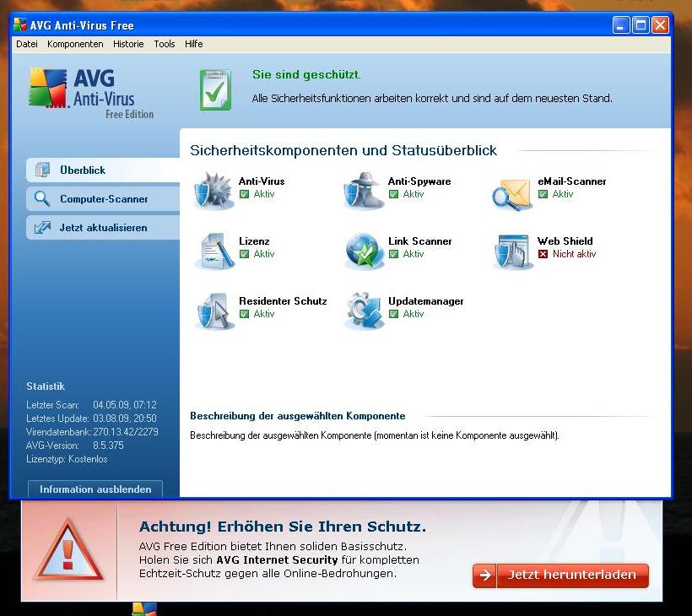Click the arrow icon beside Jetzt aktualisieren
692x616 pixels.
coord(43,227)
